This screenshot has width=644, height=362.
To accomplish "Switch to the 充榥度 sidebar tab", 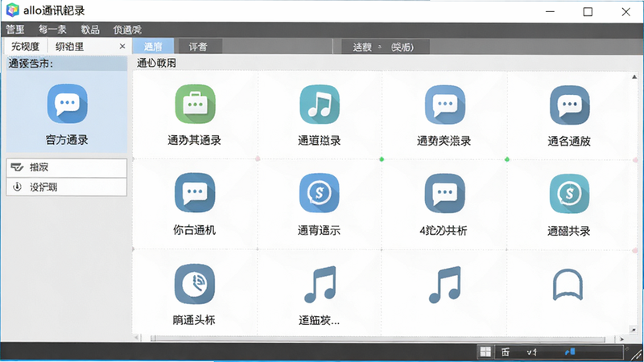I will pyautogui.click(x=25, y=47).
